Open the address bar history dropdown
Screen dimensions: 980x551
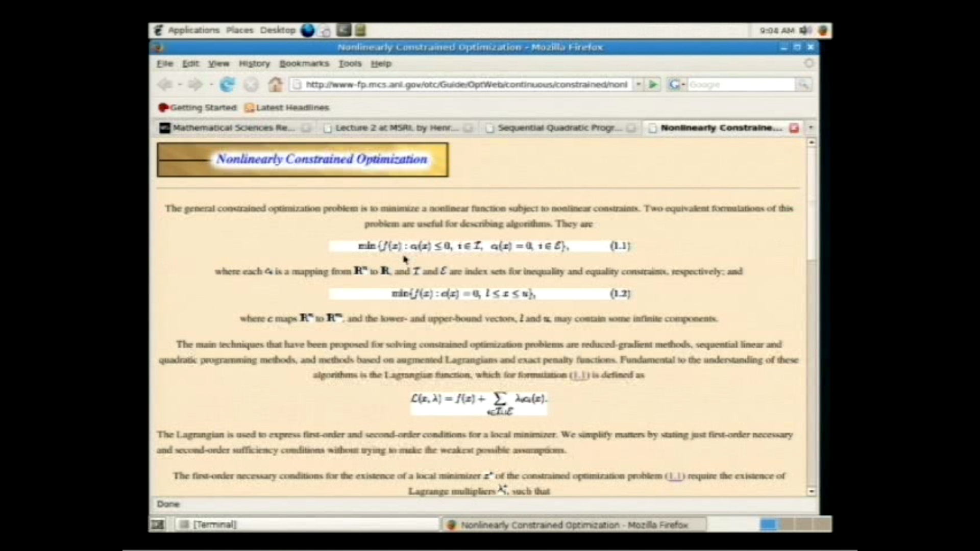click(638, 84)
